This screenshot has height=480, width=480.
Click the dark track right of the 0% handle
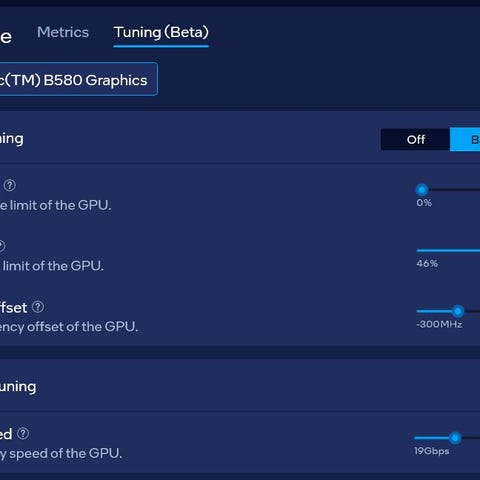(x=454, y=190)
